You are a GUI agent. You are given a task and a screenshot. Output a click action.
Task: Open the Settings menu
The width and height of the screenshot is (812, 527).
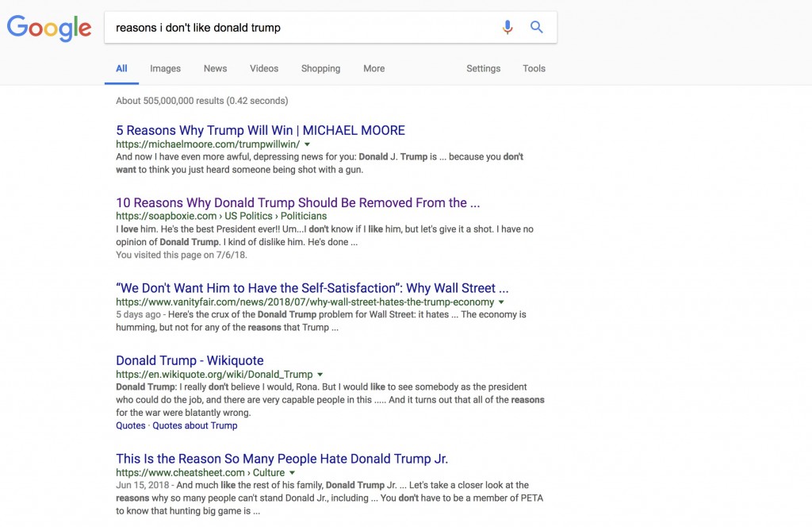(x=483, y=68)
